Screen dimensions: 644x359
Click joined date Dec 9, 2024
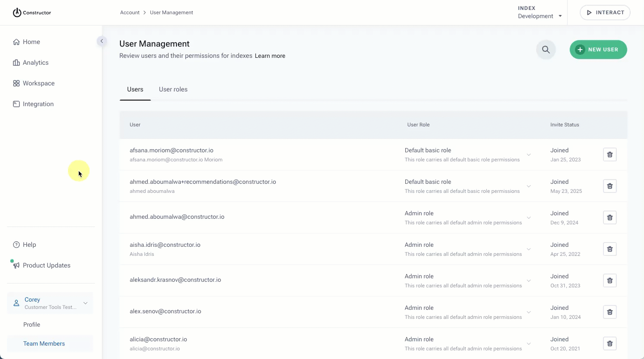coord(564,223)
